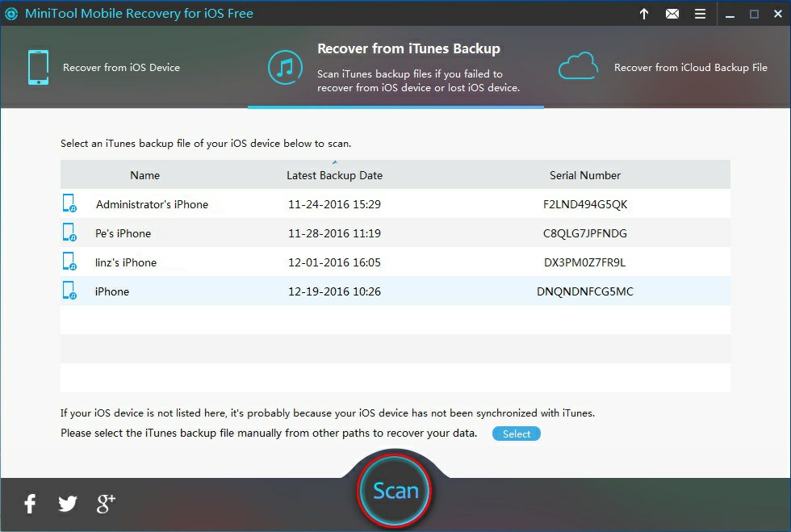Viewport: 791px width, 532px height.
Task: Open the Facebook share icon
Action: (x=31, y=504)
